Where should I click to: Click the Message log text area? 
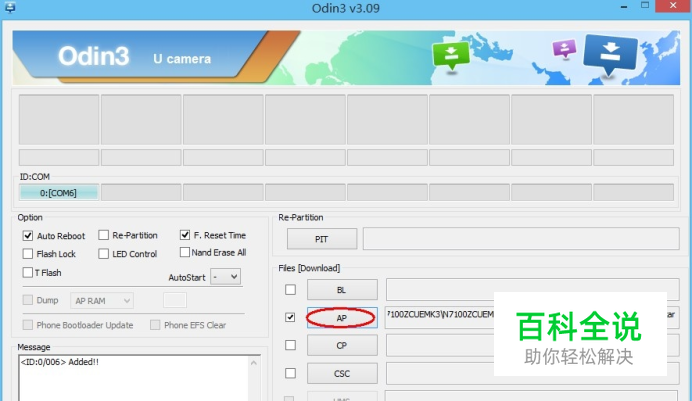(x=134, y=378)
